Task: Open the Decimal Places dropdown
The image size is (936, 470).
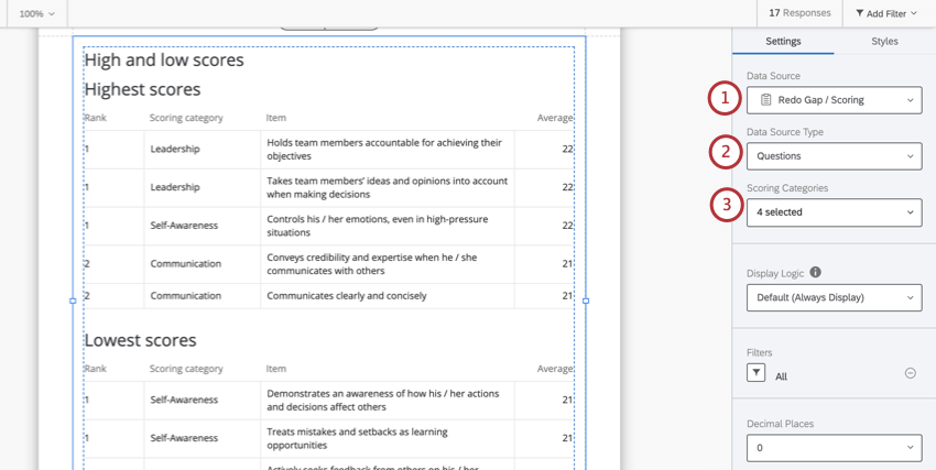Action: [834, 448]
